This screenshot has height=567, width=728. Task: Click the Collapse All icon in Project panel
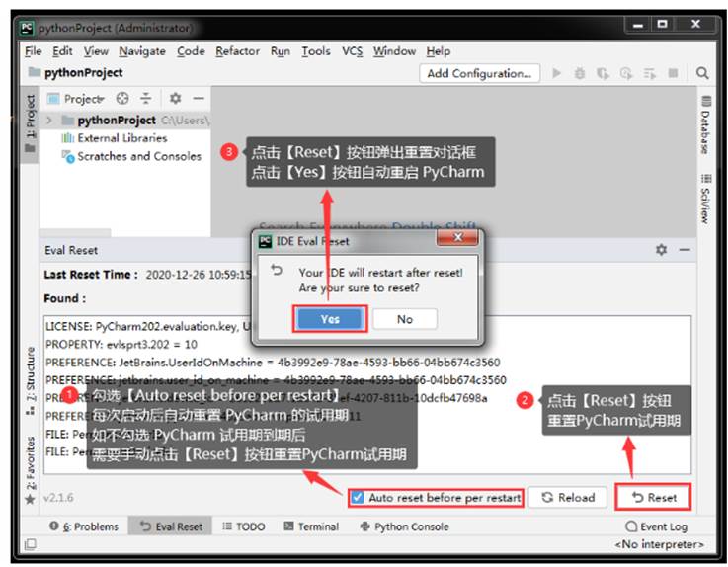pos(146,99)
